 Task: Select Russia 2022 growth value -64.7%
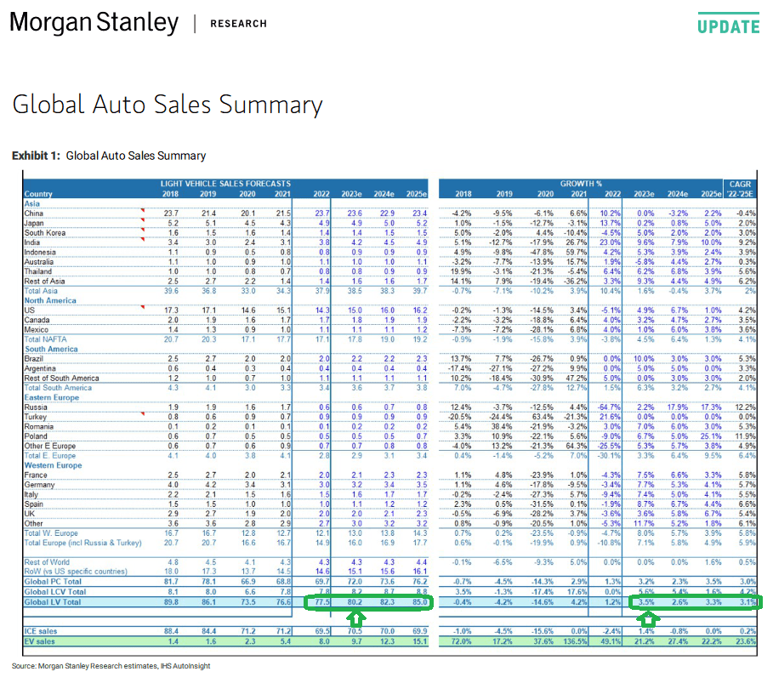609,407
